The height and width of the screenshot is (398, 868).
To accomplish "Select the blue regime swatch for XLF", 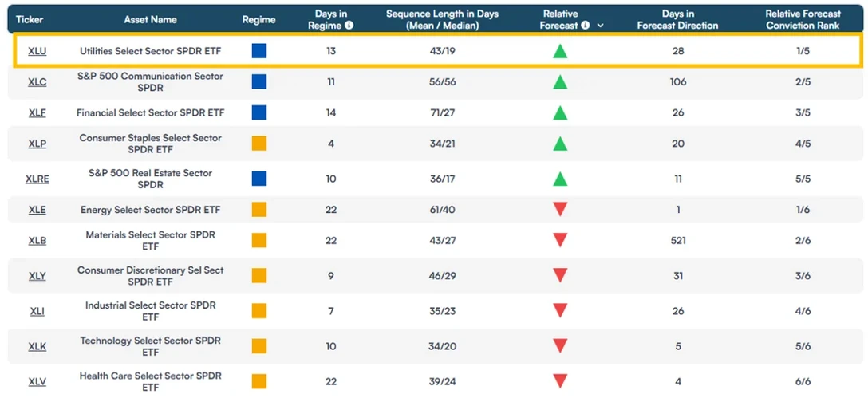I will click(x=259, y=113).
